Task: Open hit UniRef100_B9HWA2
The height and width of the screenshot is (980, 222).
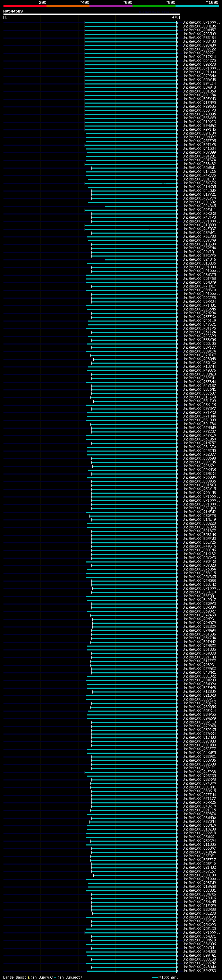Action: tap(199, 125)
